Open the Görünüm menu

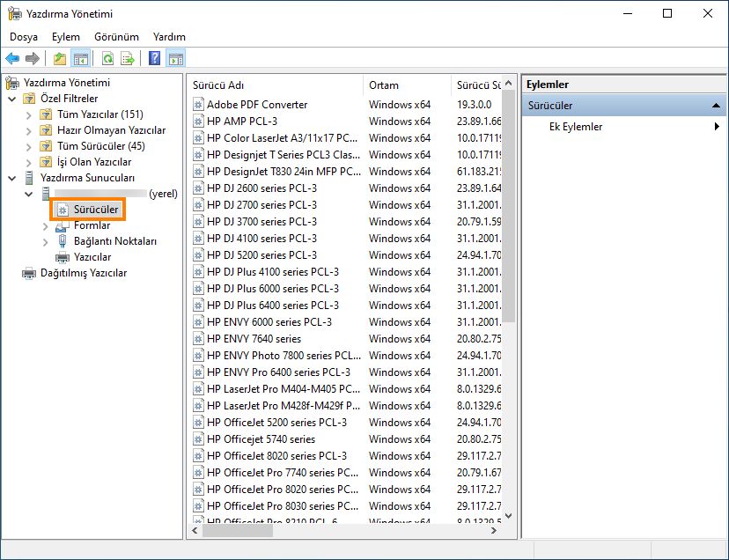[x=119, y=37]
